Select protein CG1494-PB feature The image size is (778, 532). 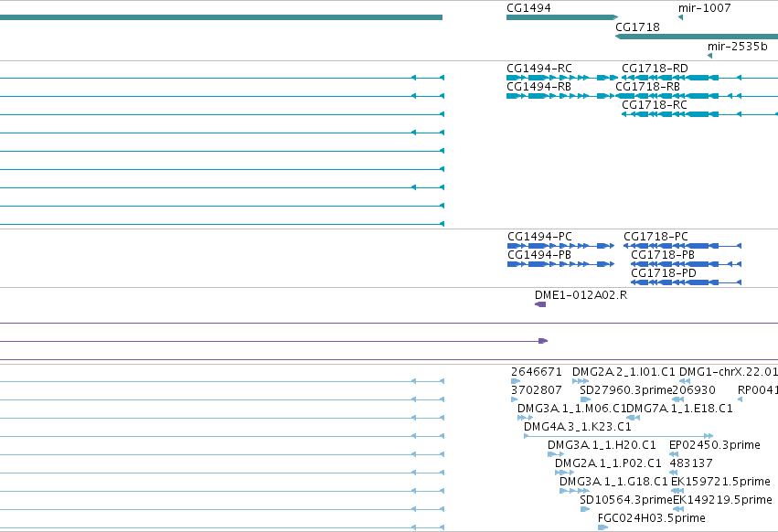click(x=561, y=264)
